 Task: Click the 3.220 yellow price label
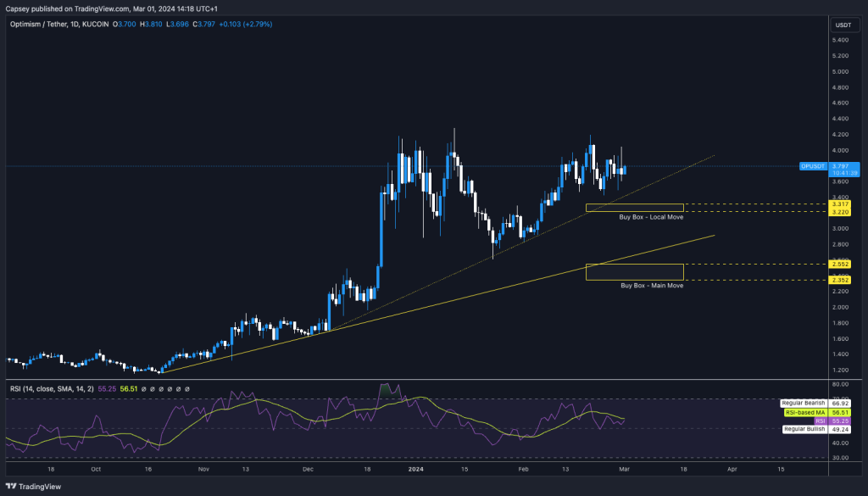click(840, 212)
